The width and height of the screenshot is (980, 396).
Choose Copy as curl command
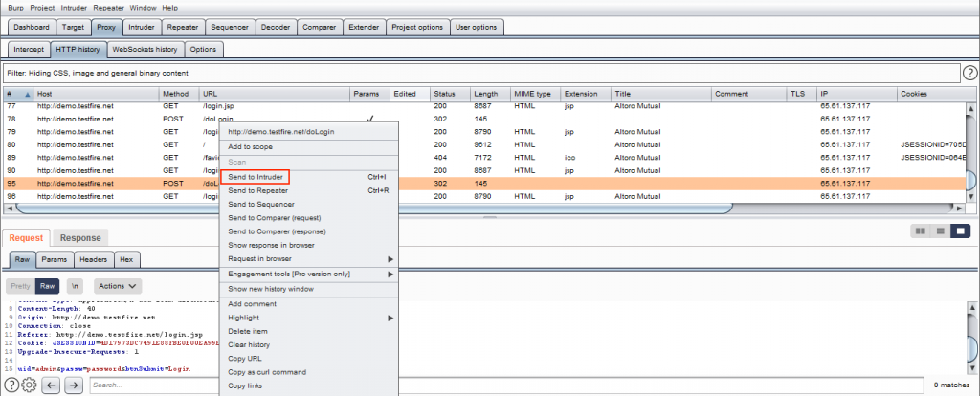(x=309, y=372)
